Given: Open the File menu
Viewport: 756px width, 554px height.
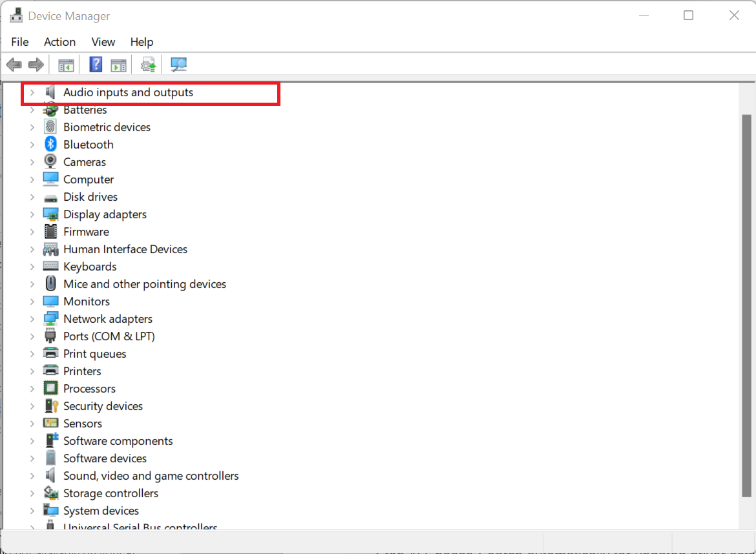Looking at the screenshot, I should tap(20, 42).
